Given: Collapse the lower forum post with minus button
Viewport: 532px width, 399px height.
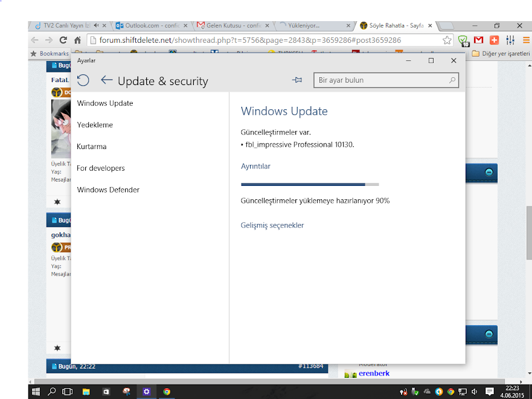Looking at the screenshot, I should (489, 334).
